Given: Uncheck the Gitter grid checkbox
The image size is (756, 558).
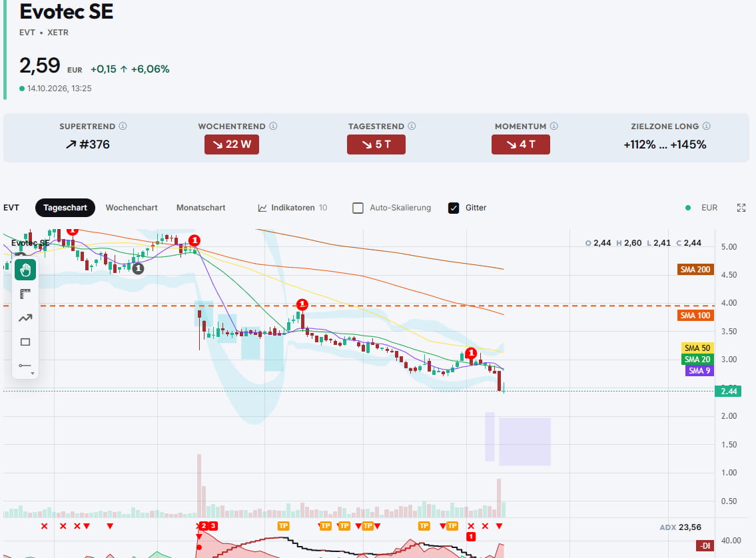Looking at the screenshot, I should pos(453,208).
